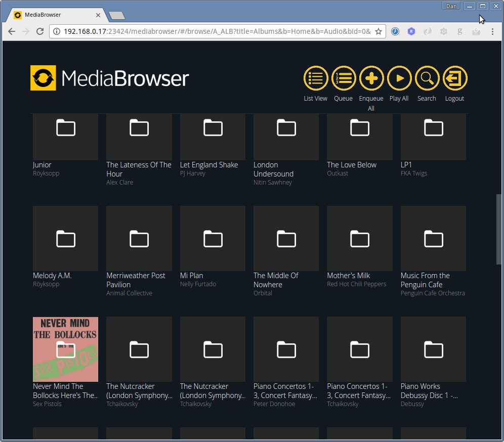
Task: Click artist text 'Animal Collective'
Action: [x=129, y=293]
